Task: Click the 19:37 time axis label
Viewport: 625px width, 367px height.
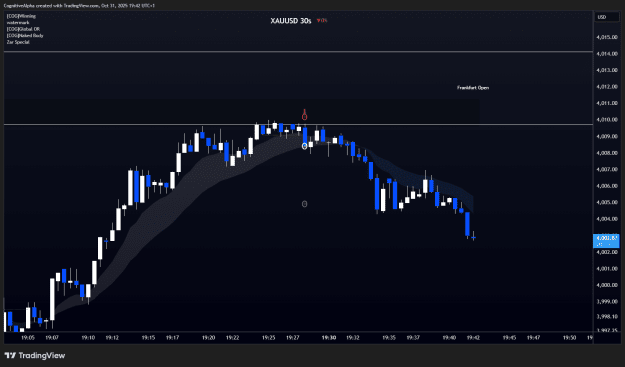Action: (x=413, y=338)
